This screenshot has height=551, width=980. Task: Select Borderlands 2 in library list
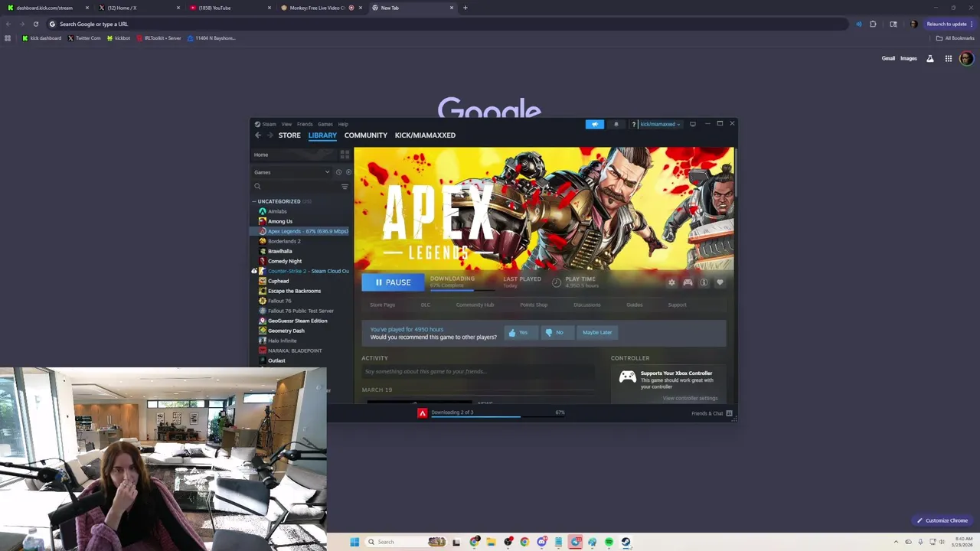pos(284,241)
